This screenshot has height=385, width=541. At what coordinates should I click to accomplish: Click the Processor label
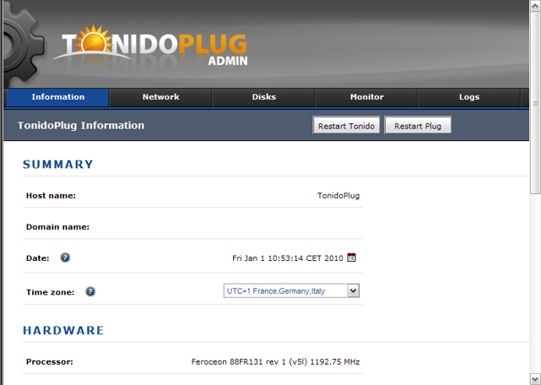pos(50,362)
